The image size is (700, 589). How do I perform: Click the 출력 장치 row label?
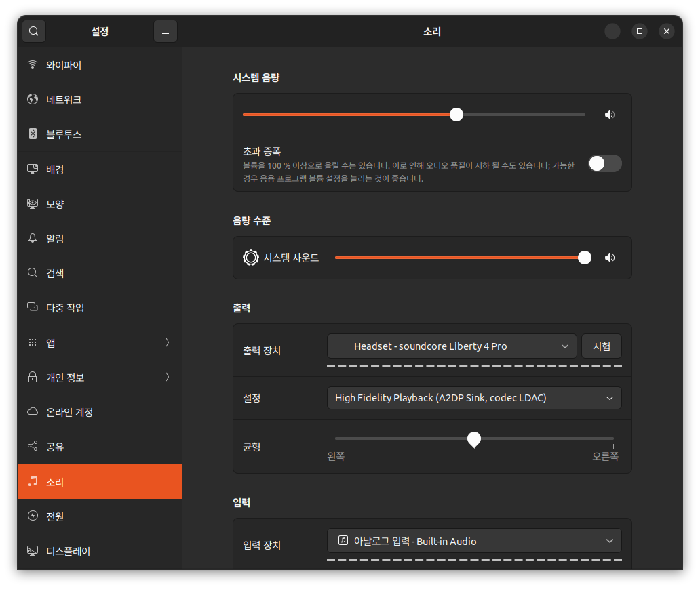pos(262,350)
